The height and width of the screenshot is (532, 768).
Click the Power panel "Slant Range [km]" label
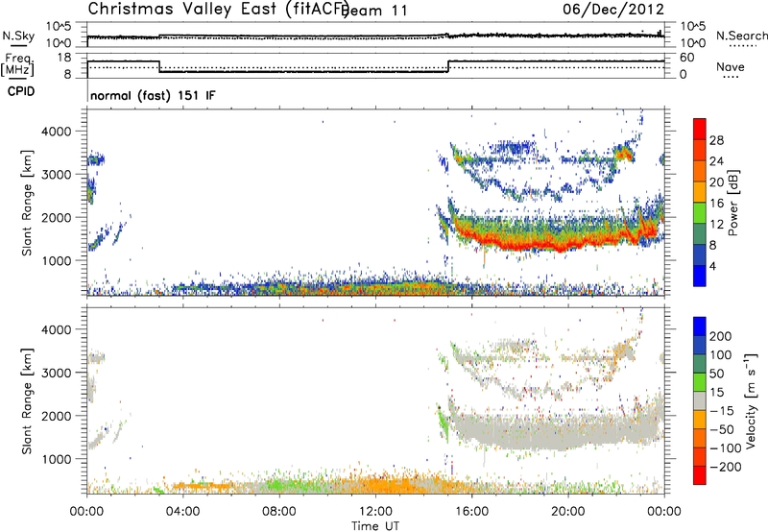click(x=27, y=203)
